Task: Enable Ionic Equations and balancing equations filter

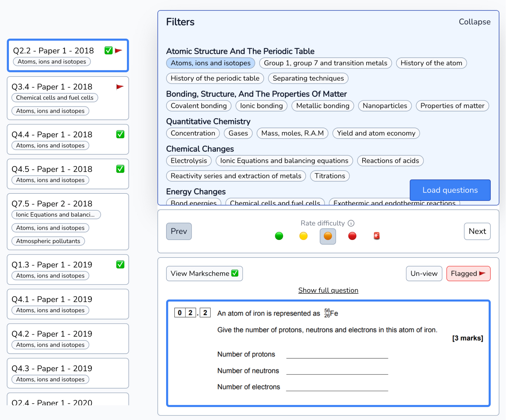Action: [284, 161]
